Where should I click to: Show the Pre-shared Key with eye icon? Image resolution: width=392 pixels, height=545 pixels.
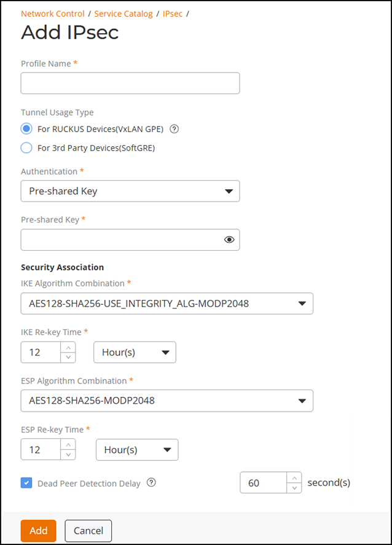tap(230, 240)
